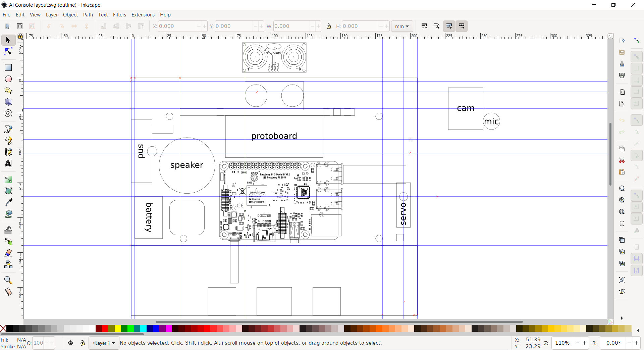Toggle the current layer lock in status bar

pos(83,343)
